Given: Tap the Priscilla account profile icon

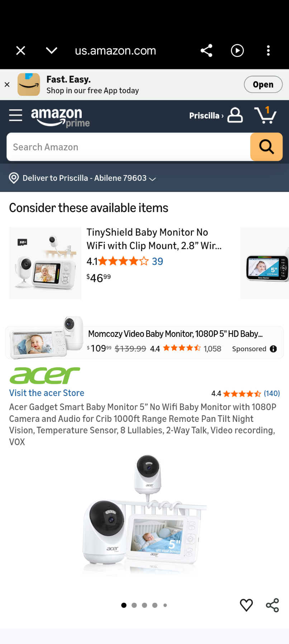Looking at the screenshot, I should click(x=235, y=115).
